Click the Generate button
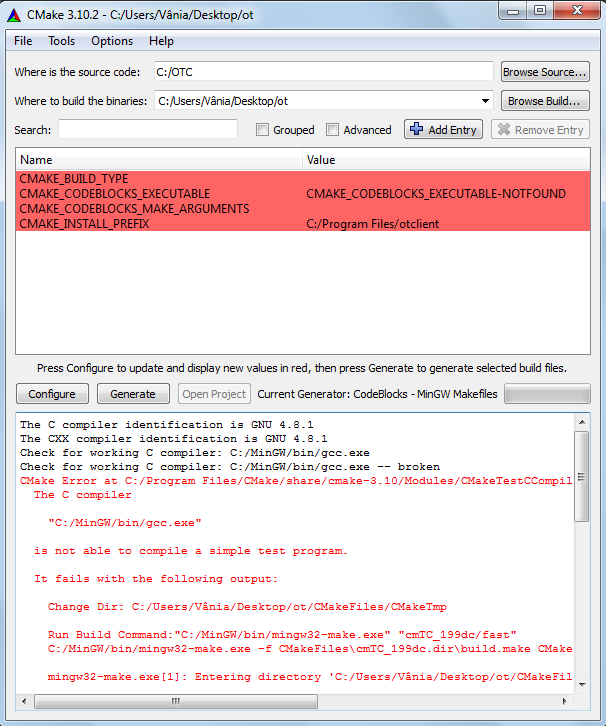 [x=133, y=394]
